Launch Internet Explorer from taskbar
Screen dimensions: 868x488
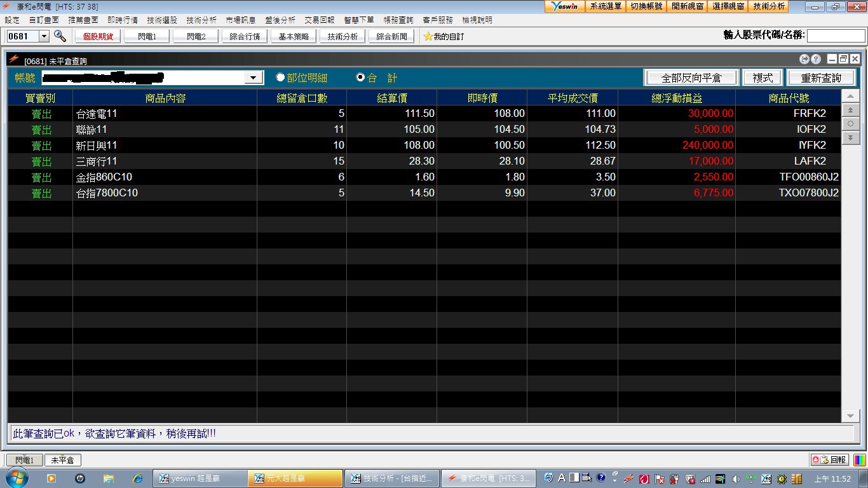137,478
